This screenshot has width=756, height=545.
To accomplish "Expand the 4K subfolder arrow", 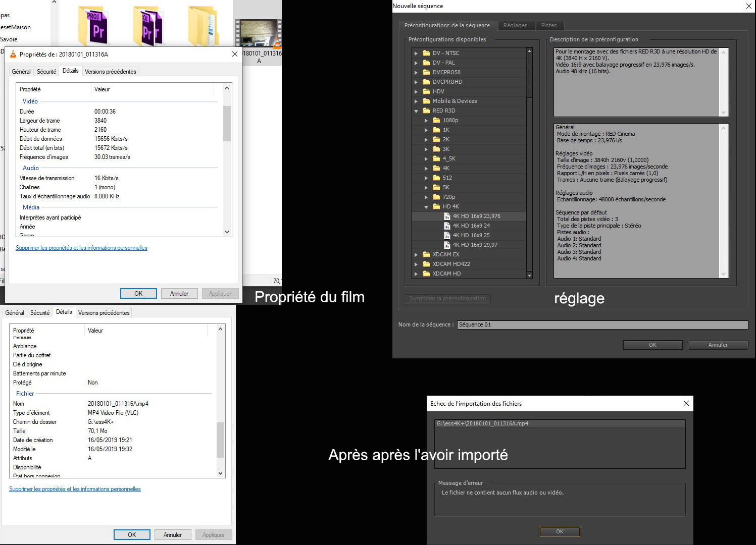I will tap(426, 168).
